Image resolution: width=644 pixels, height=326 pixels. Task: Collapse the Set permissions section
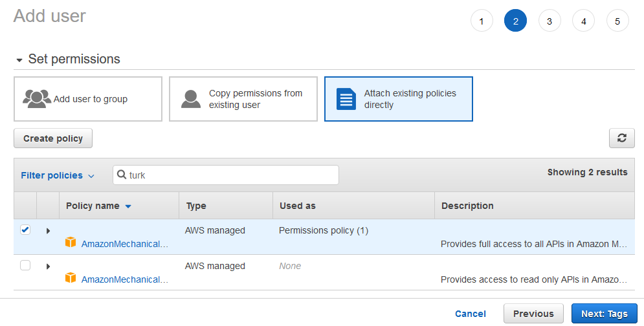point(19,60)
